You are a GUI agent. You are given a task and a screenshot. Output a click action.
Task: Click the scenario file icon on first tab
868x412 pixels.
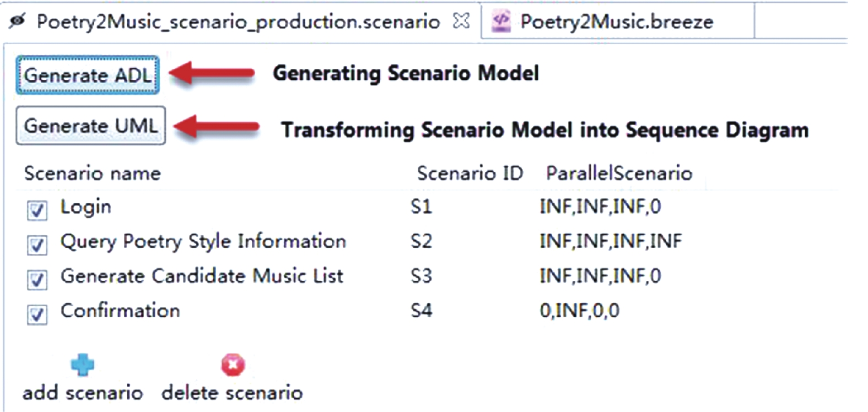pos(18,21)
